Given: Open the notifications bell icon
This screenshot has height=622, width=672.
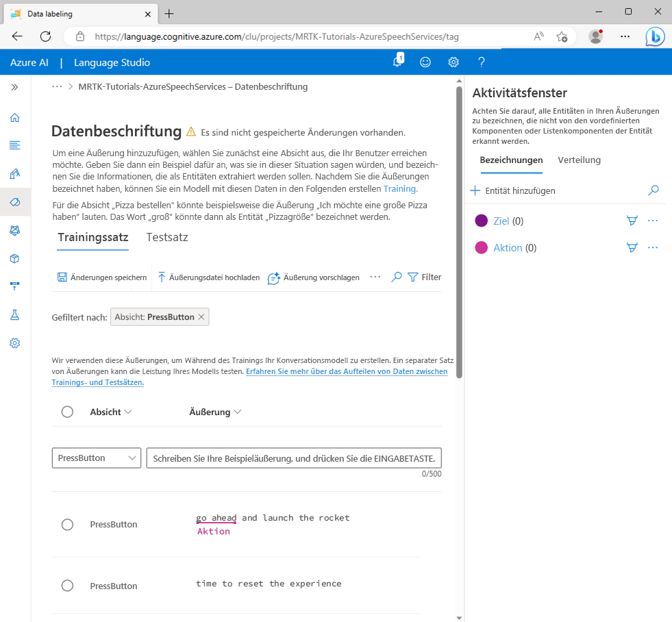Looking at the screenshot, I should pos(399,61).
